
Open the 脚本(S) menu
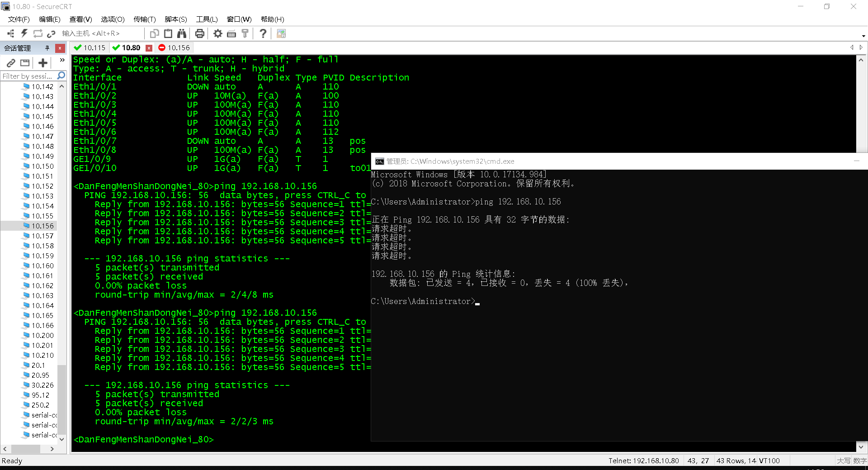[x=175, y=19]
